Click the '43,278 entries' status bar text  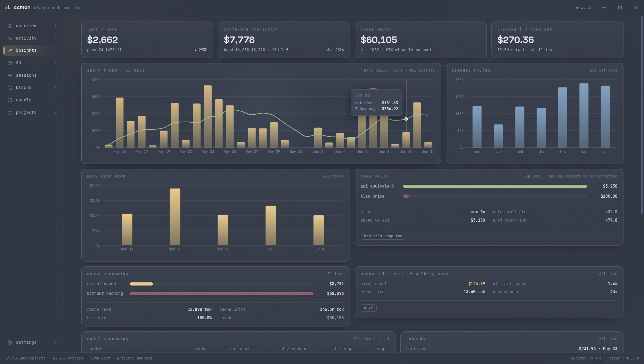[x=68, y=358]
